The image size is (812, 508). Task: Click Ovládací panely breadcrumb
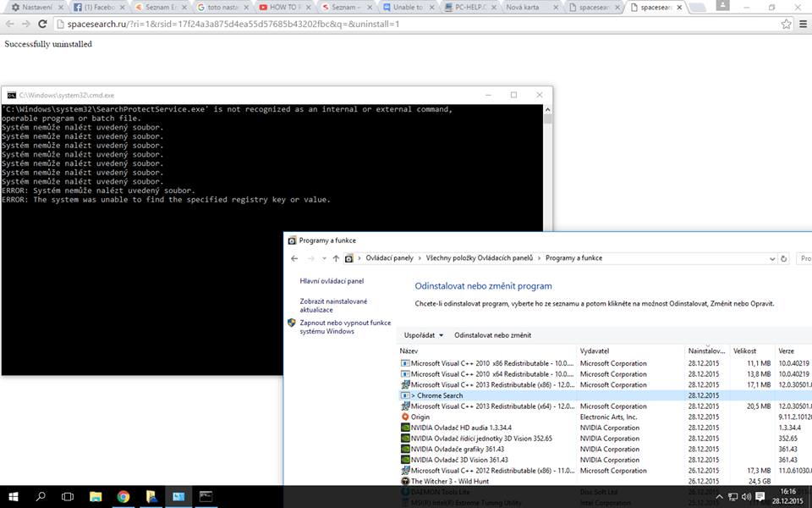click(x=389, y=258)
